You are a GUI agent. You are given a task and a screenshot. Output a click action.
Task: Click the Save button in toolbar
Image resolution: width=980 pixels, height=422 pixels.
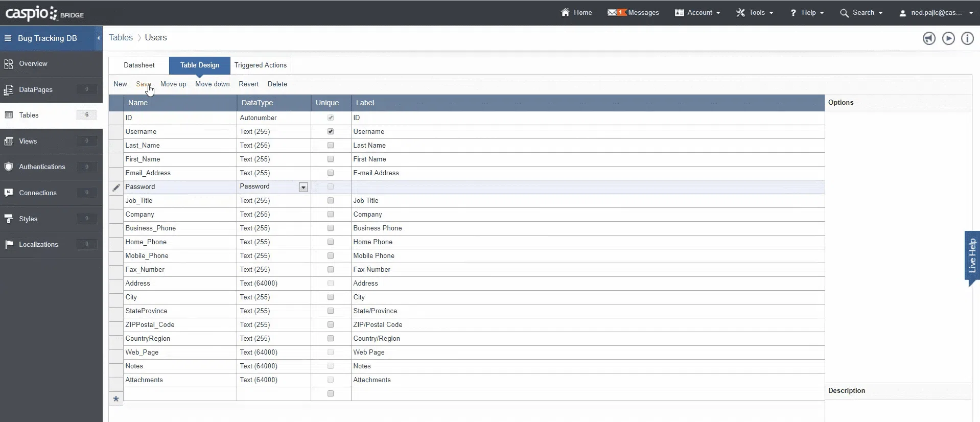tap(143, 84)
